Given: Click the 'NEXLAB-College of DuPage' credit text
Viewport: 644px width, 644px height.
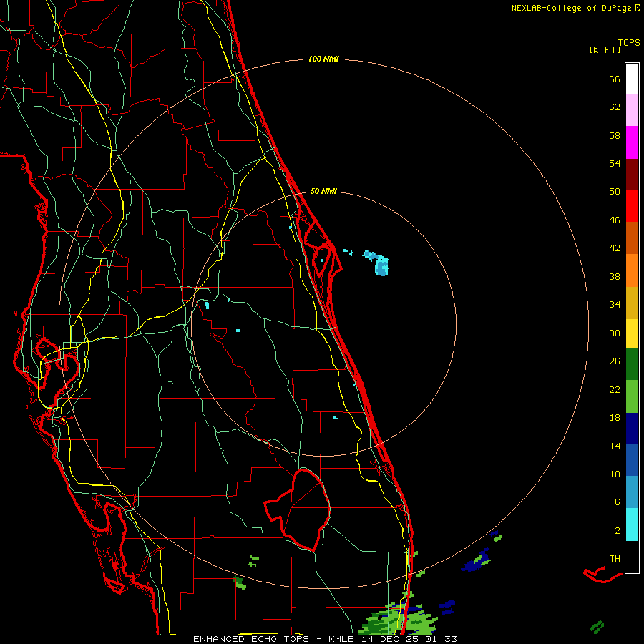Looking at the screenshot, I should click(x=572, y=8).
